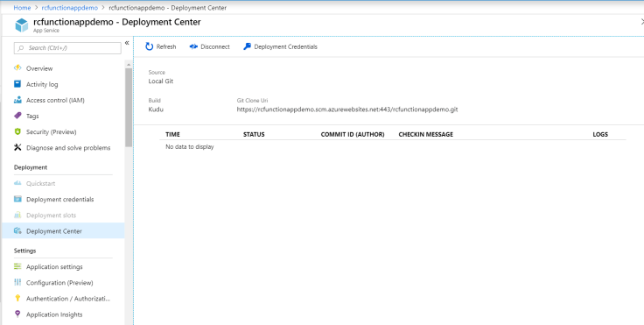Viewport: 644px width, 325px height.
Task: Click the sidebar Search (Ctrl+/) field
Action: (x=67, y=48)
